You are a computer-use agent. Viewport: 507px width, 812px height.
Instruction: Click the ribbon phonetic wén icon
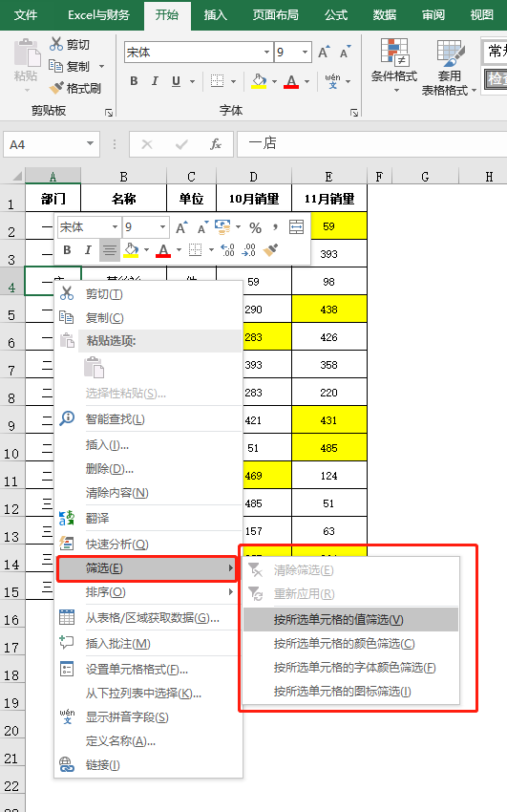332,81
